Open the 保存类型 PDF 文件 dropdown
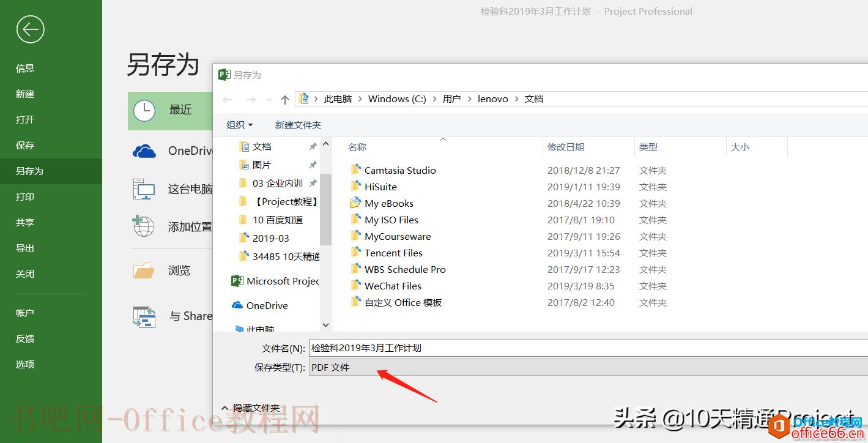The width and height of the screenshot is (868, 443). pos(588,368)
